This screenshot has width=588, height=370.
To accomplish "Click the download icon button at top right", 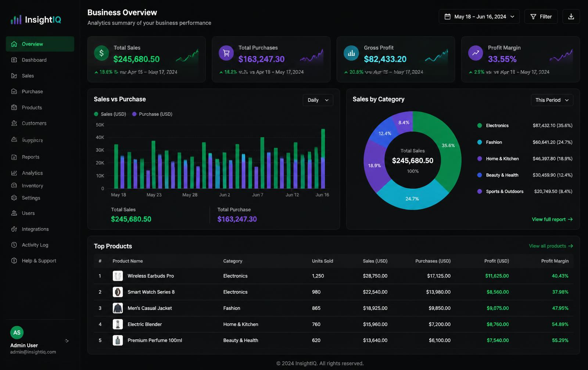I will (x=571, y=17).
